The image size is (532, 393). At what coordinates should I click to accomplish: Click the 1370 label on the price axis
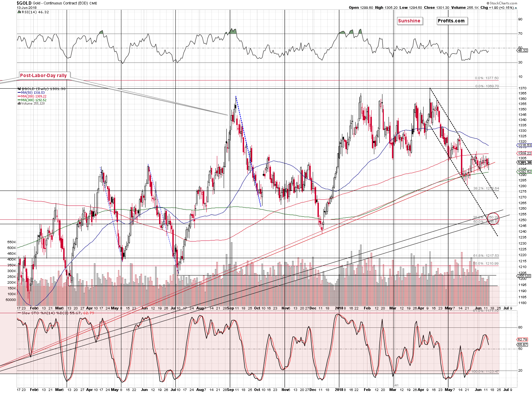click(x=522, y=88)
